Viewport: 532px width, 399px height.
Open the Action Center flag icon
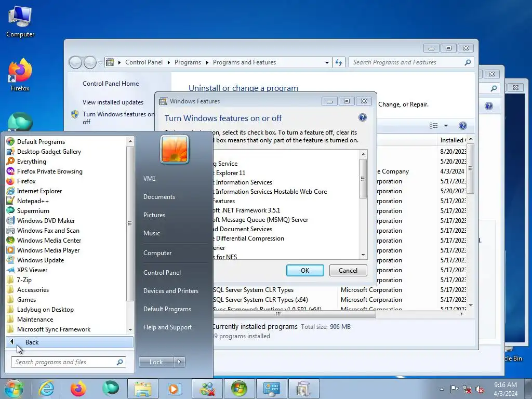click(454, 389)
